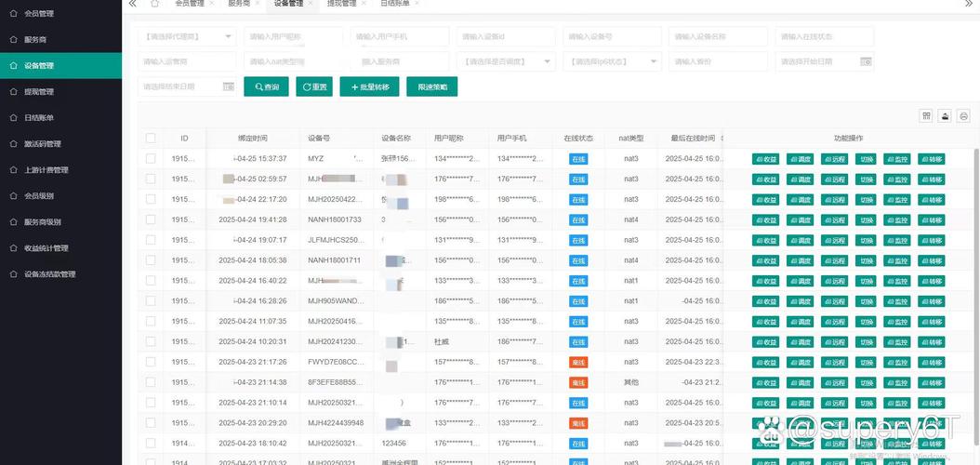Focus the 请输入用户昵称 input field

(x=293, y=37)
